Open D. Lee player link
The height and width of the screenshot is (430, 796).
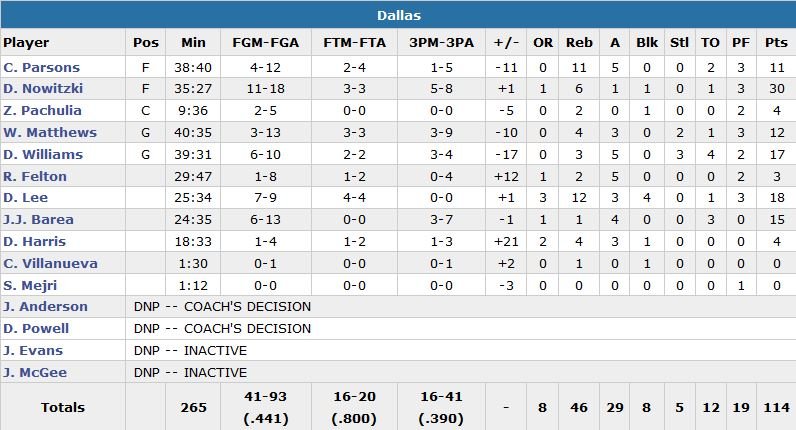tap(25, 199)
